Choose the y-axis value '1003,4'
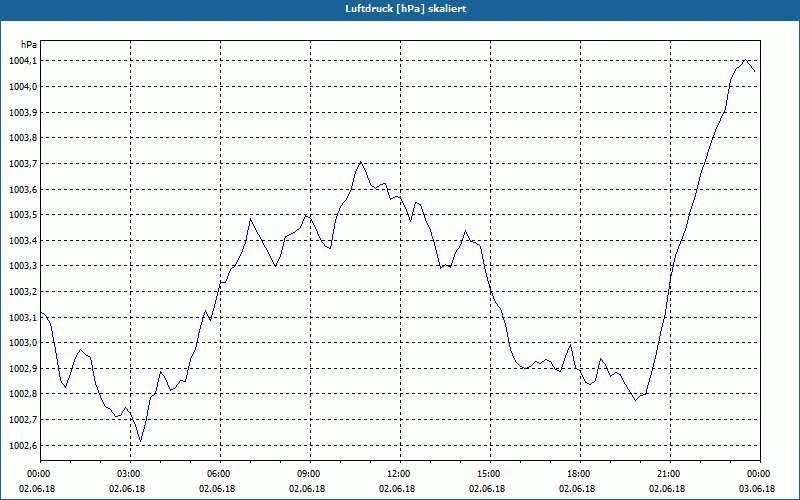This screenshot has height=500, width=800. [23, 240]
